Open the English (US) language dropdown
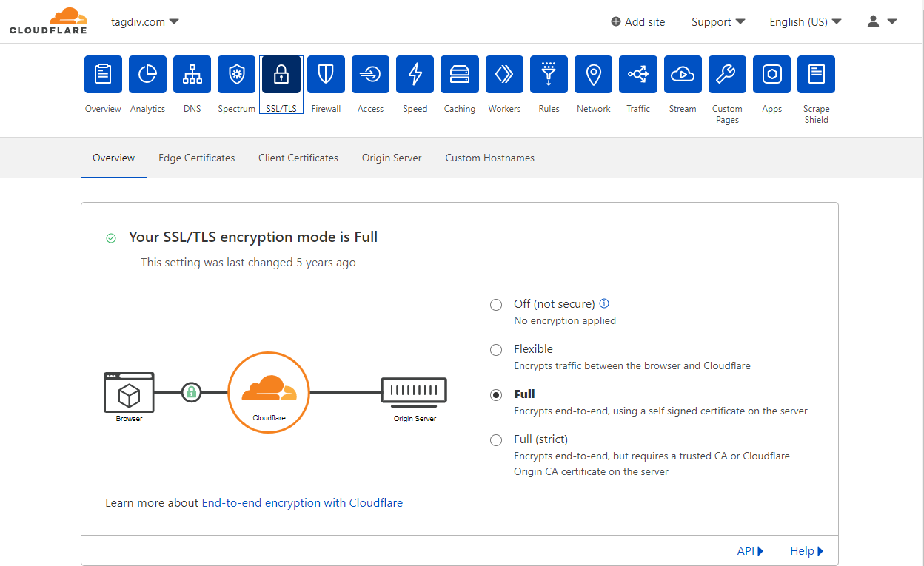 806,22
